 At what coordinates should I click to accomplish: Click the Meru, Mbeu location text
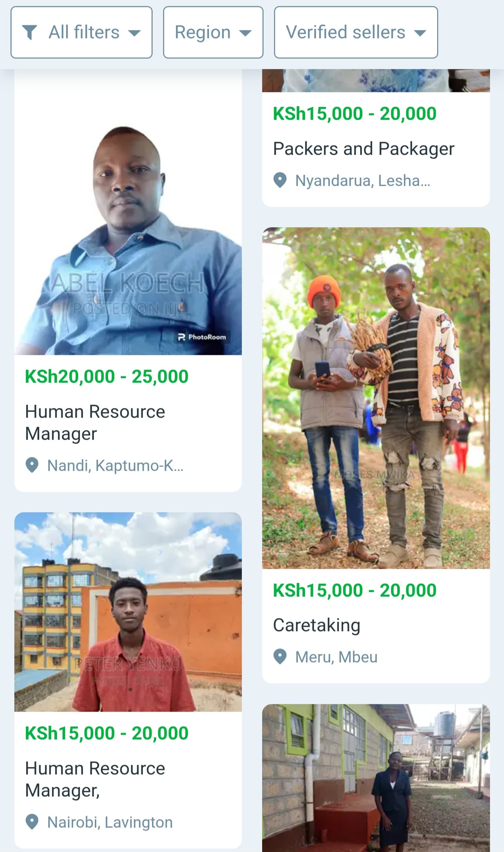pyautogui.click(x=336, y=657)
